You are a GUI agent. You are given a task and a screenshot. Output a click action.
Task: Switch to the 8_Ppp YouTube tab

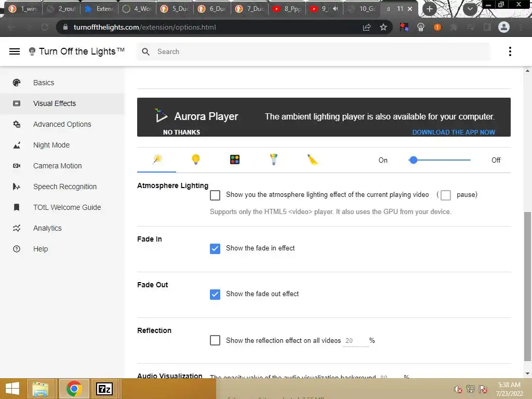click(287, 9)
